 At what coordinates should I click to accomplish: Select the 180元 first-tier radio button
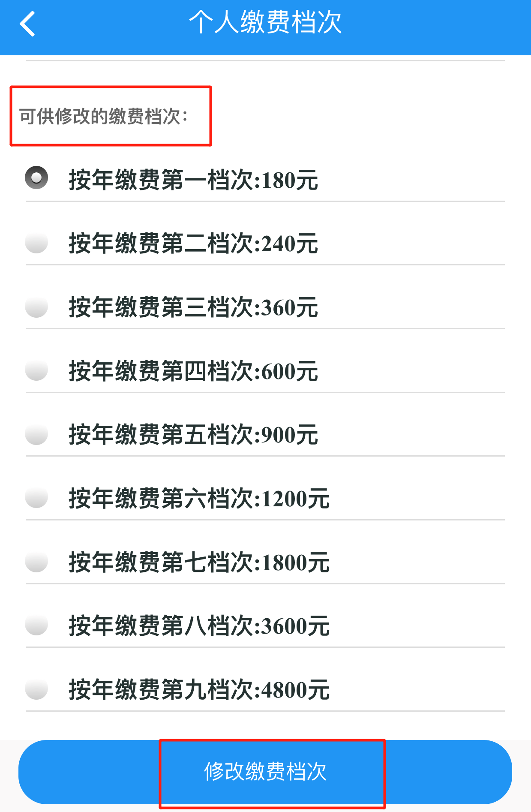point(36,177)
